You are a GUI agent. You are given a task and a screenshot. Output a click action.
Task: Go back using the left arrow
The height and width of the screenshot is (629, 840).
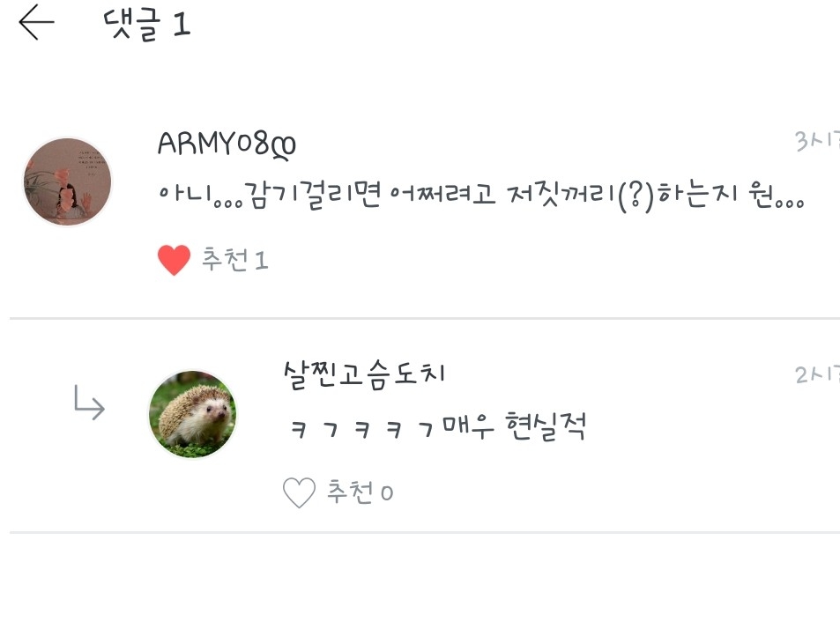click(x=36, y=22)
